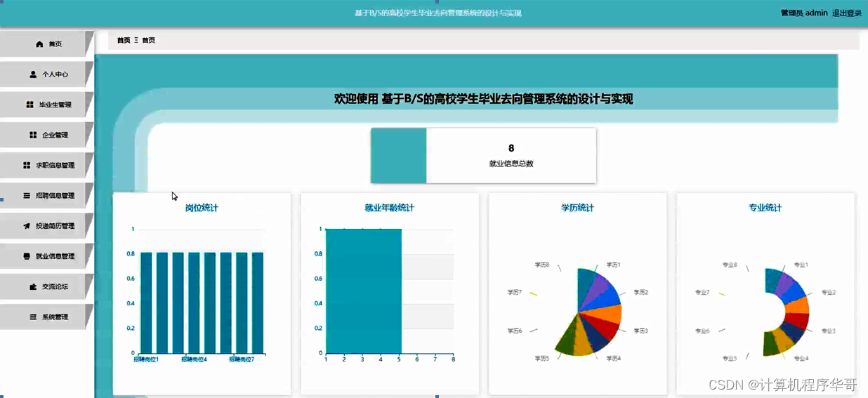Open the 个人中心 sidebar menu
868x398 pixels.
click(x=46, y=74)
